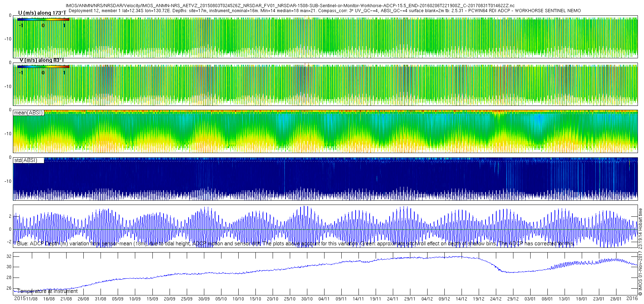644x304 pixels.
Task: Click the '15/09' date tick label
Action: click(x=152, y=299)
